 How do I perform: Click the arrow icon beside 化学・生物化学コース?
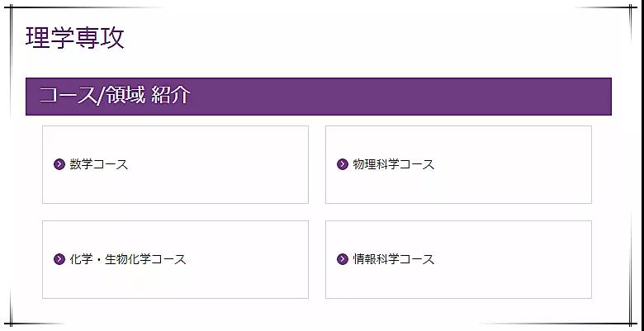59,259
